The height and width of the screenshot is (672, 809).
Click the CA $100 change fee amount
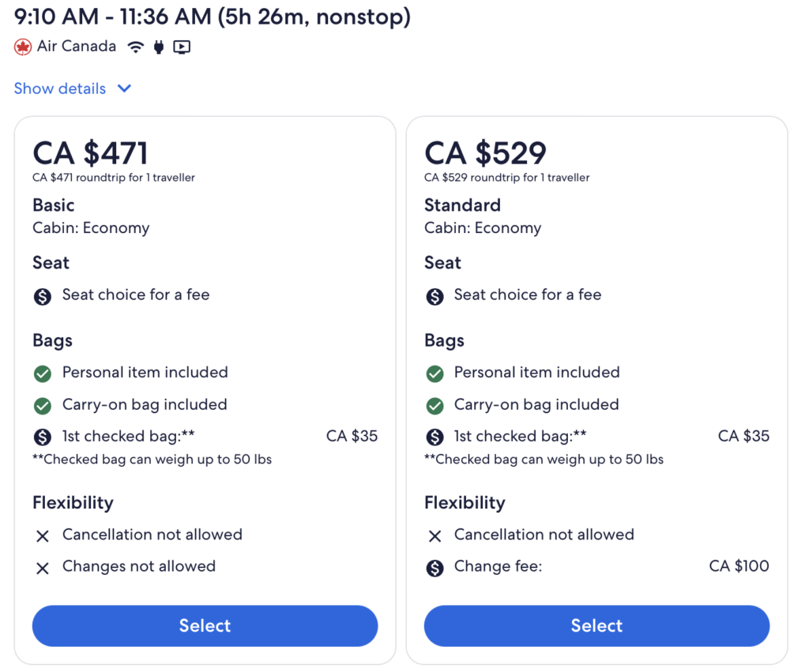(x=739, y=566)
